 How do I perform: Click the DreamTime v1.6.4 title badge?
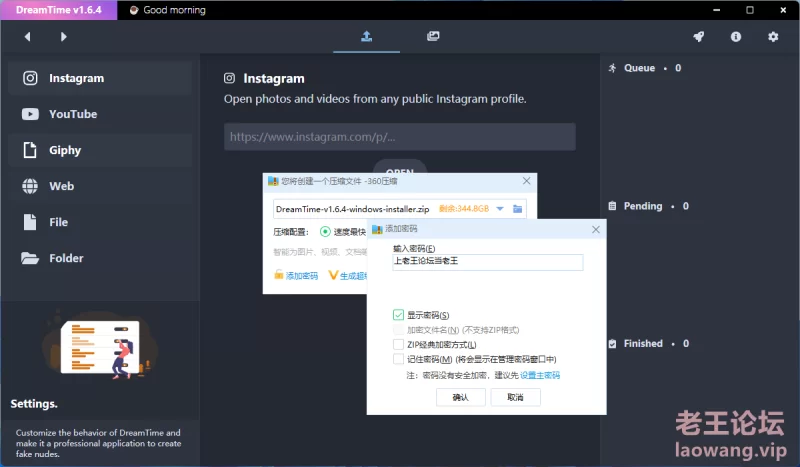(59, 10)
